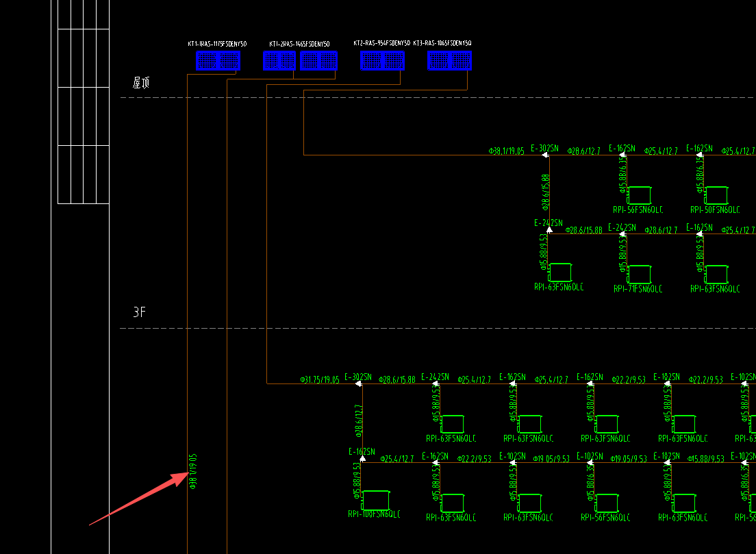Screen dimensions: 756x554
Task: Click RPI-56FSN6QLC label beside RPI-50FSN6QLC
Action: coord(638,210)
